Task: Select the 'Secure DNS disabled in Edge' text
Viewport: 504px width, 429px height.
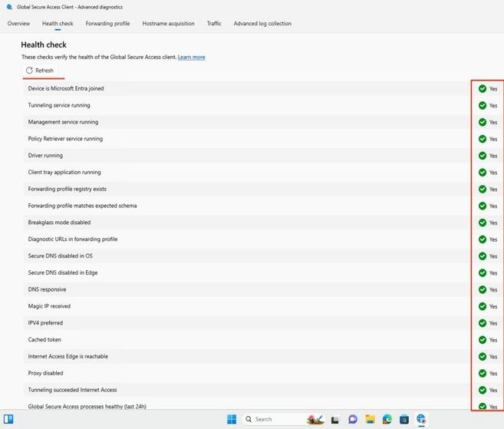Action: pos(63,272)
